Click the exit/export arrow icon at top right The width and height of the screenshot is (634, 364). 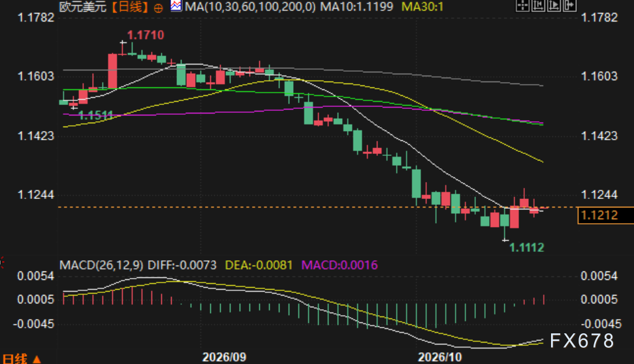(570, 5)
